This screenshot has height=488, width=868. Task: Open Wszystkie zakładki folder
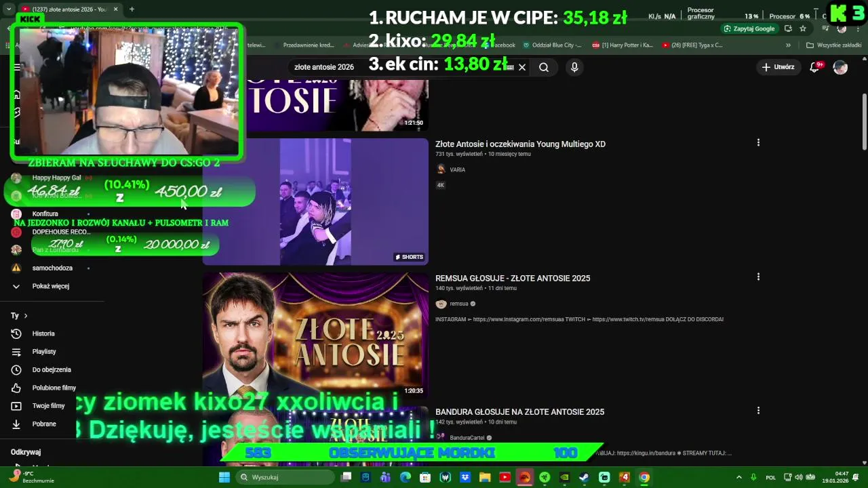click(835, 45)
